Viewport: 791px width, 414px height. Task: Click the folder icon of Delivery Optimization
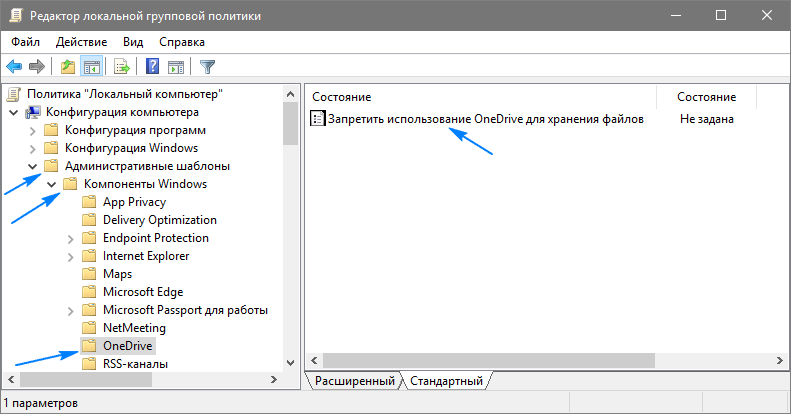[x=89, y=220]
